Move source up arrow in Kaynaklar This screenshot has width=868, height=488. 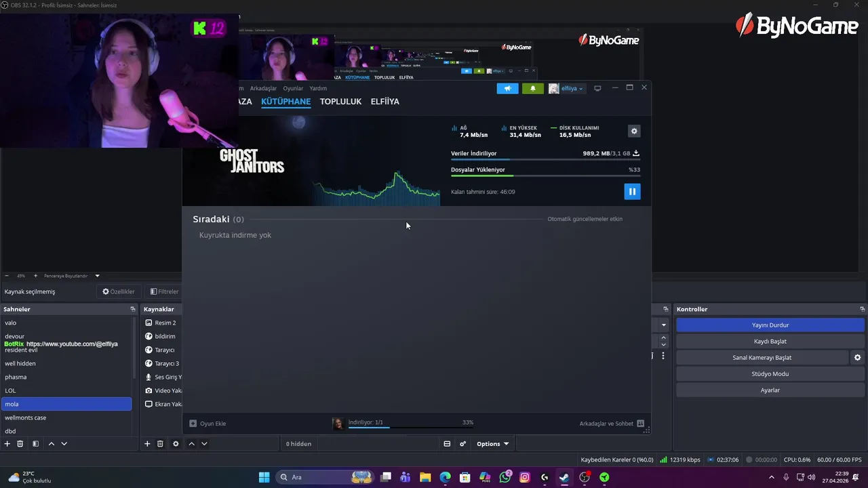click(x=191, y=444)
